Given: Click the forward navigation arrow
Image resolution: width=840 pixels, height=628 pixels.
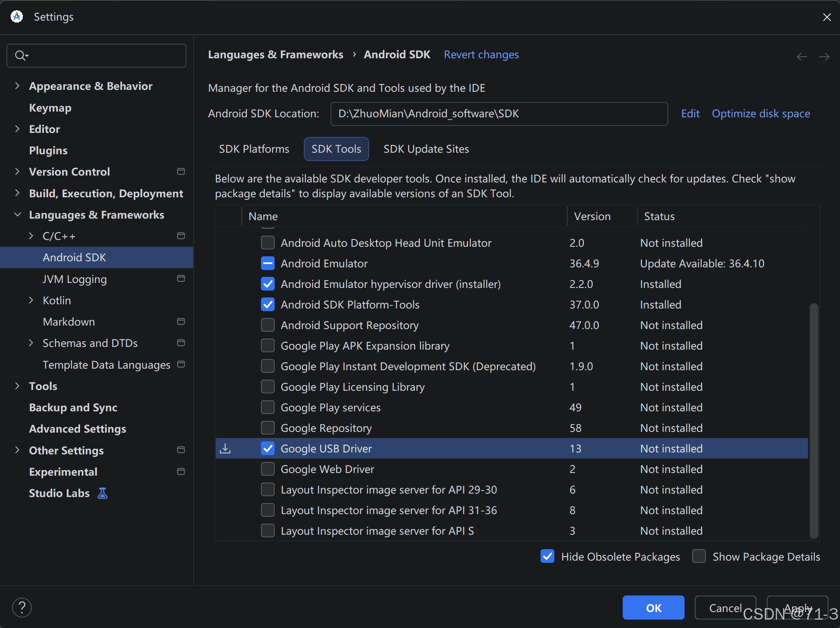Looking at the screenshot, I should pyautogui.click(x=824, y=57).
